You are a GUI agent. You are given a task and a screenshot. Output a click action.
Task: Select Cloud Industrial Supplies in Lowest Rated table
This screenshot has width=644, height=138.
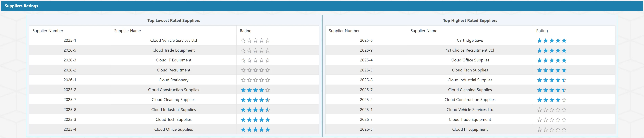tap(173, 109)
